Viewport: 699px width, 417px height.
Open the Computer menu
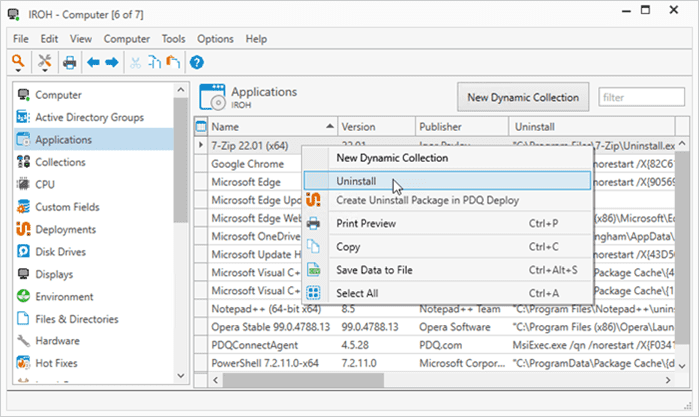point(127,39)
